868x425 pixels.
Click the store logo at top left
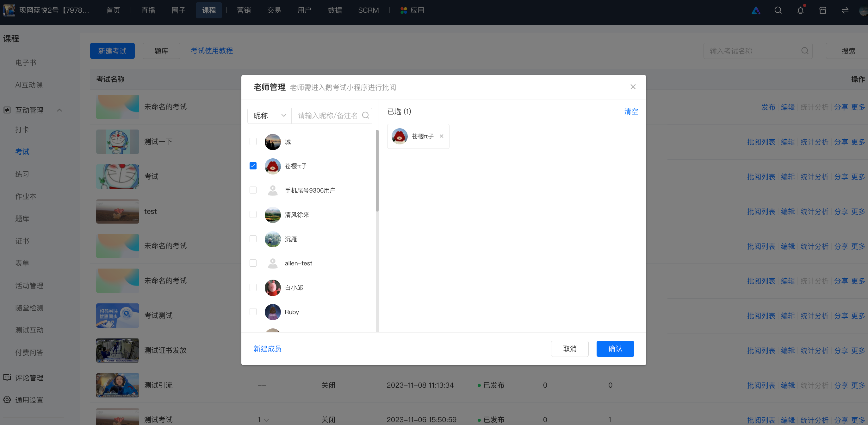pyautogui.click(x=9, y=10)
